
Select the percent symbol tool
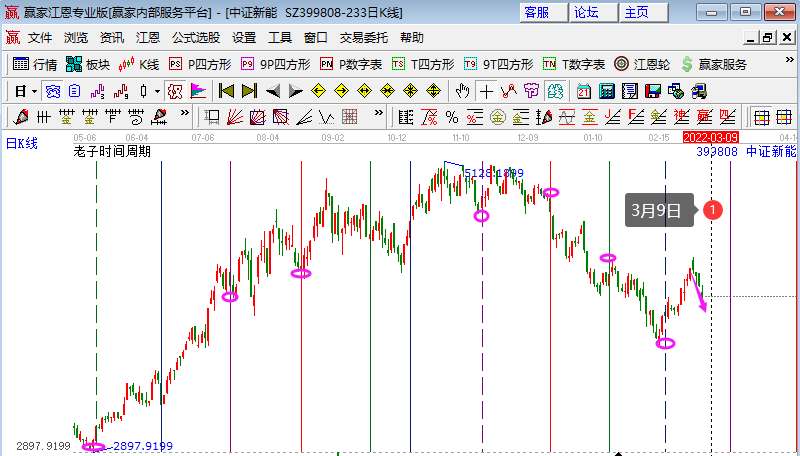pyautogui.click(x=452, y=117)
